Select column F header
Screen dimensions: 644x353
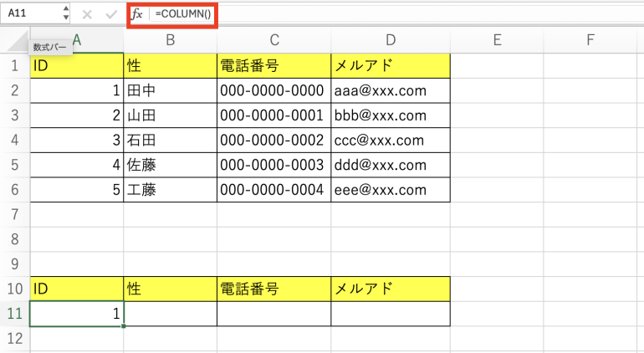(x=590, y=40)
